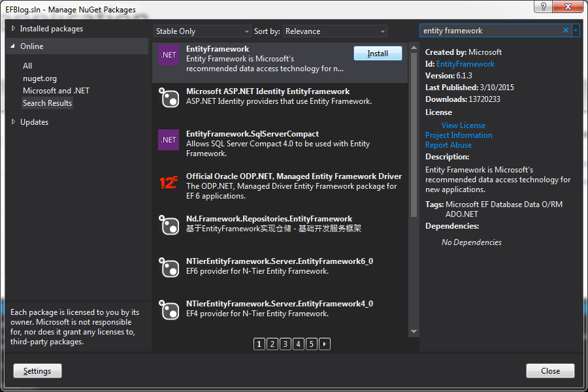
Task: Click the Nd.Framework.Repositories.EntityFramework package icon
Action: coord(169,225)
